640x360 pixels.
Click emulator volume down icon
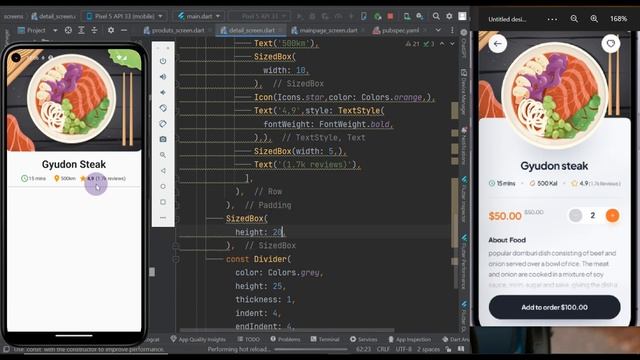(163, 93)
